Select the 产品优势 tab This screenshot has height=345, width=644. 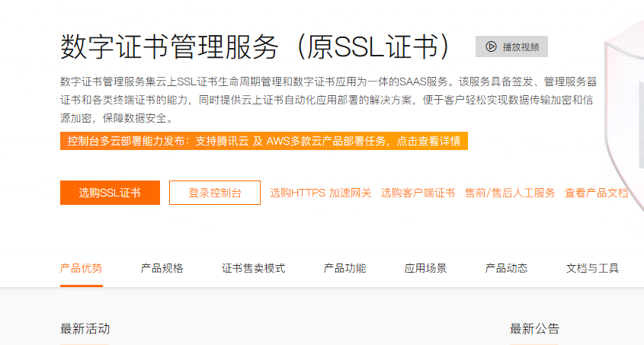[81, 268]
